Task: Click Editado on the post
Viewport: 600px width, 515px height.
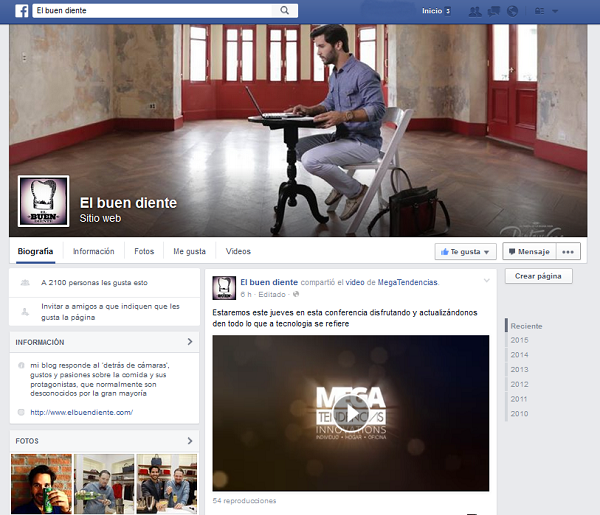Action: coord(272,295)
